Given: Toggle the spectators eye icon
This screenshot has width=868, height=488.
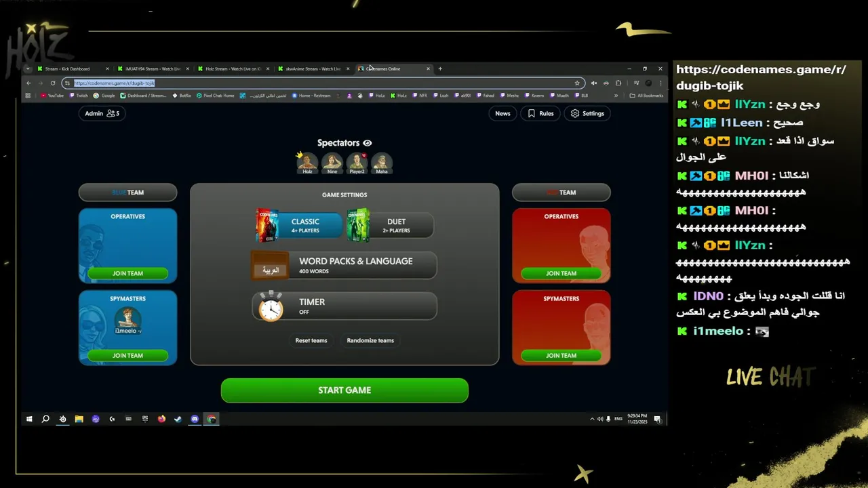Looking at the screenshot, I should point(368,143).
